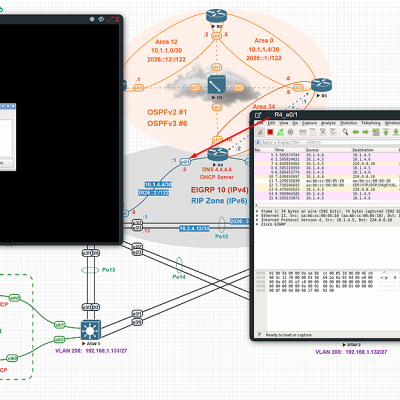This screenshot has height=400, width=400.
Task: Go forward in packet history arrow
Action: (x=366, y=132)
